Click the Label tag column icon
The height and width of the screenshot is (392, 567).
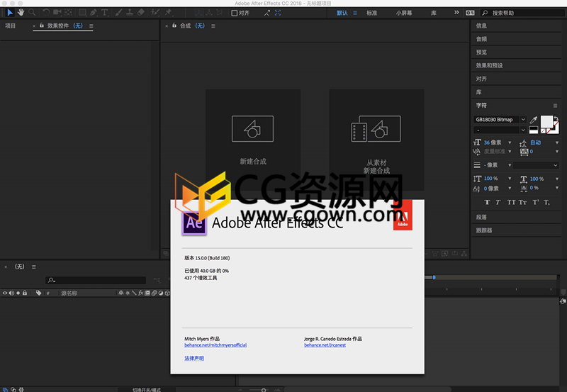click(x=39, y=293)
